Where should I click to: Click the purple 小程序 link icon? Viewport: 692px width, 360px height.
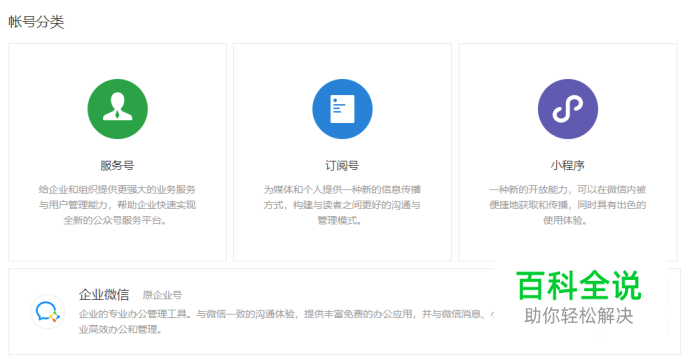pyautogui.click(x=568, y=109)
